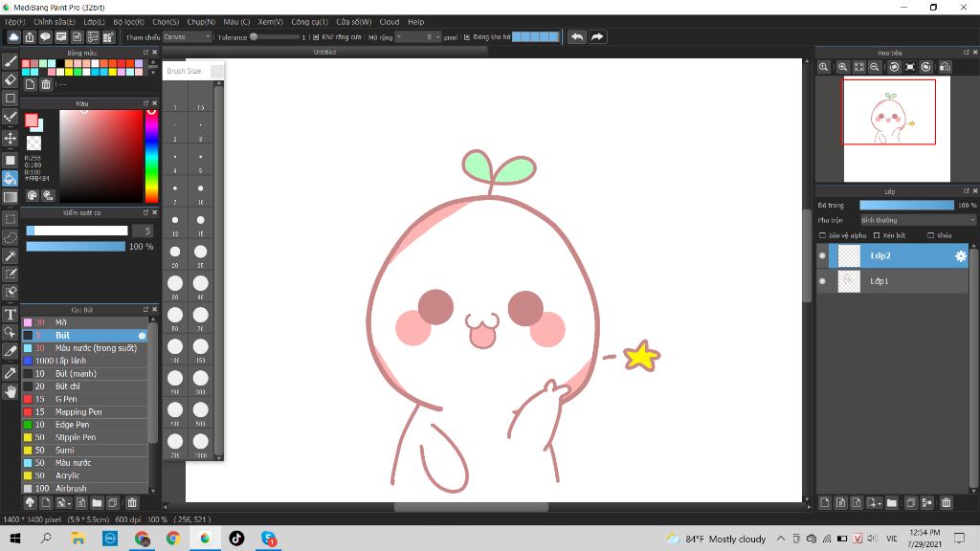Open the Bộ lọc(R) menu

tap(128, 21)
